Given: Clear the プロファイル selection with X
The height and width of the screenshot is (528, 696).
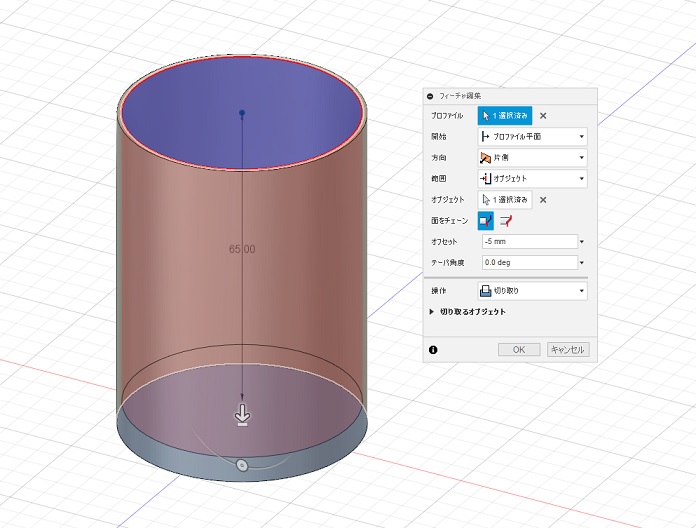Looking at the screenshot, I should 543,116.
